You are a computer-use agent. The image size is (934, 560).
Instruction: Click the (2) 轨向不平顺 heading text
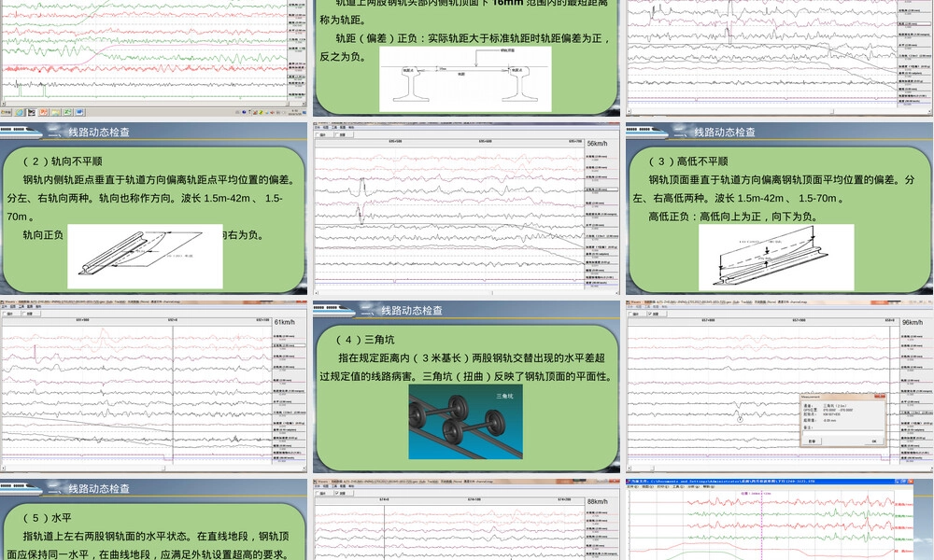(x=63, y=161)
